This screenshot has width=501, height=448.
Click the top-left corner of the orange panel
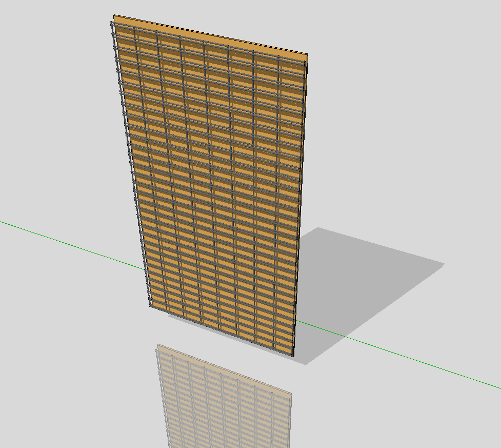point(114,16)
